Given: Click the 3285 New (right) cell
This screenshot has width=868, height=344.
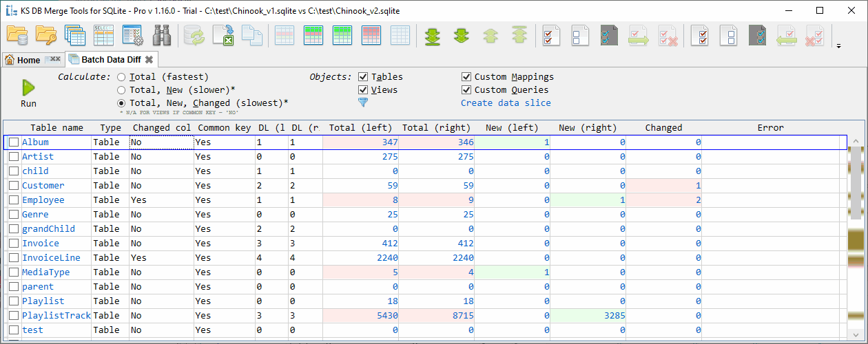Looking at the screenshot, I should (586, 316).
